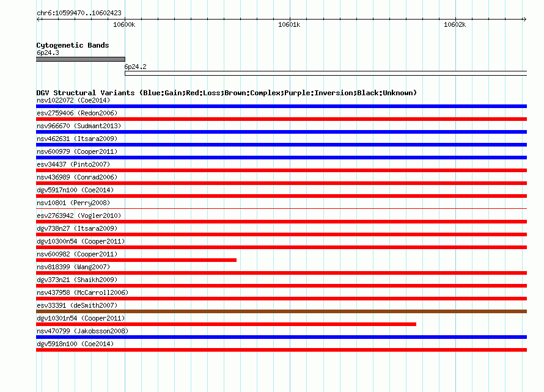Click the 10602k ruler tick label
Screen dimensions: 544x392
tap(455, 24)
